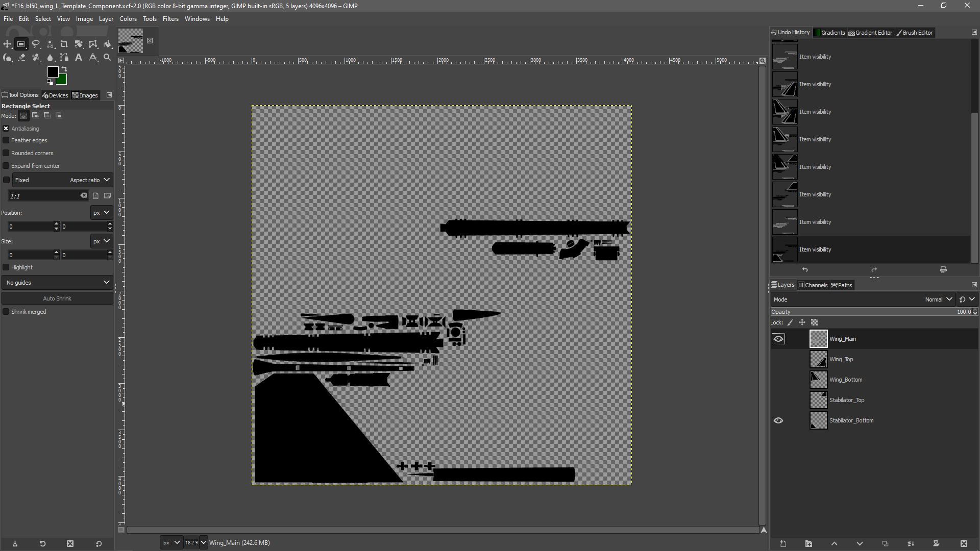Create a new layer group
Screen dimensions: 980x551
click(808, 544)
